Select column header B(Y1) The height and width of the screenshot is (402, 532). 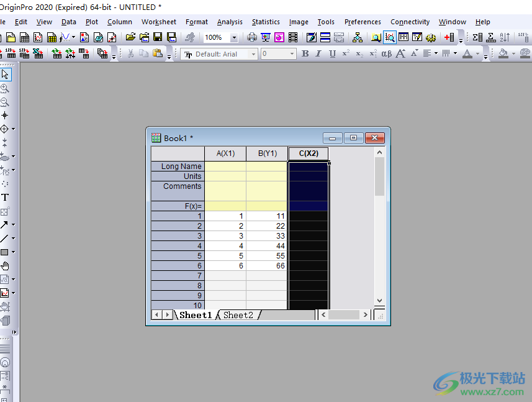[268, 153]
